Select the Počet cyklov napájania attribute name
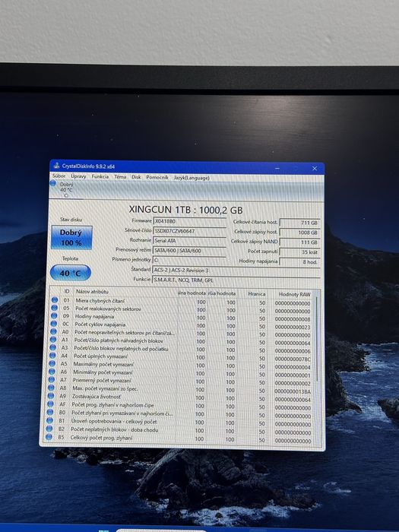The image size is (399, 532). tap(100, 325)
